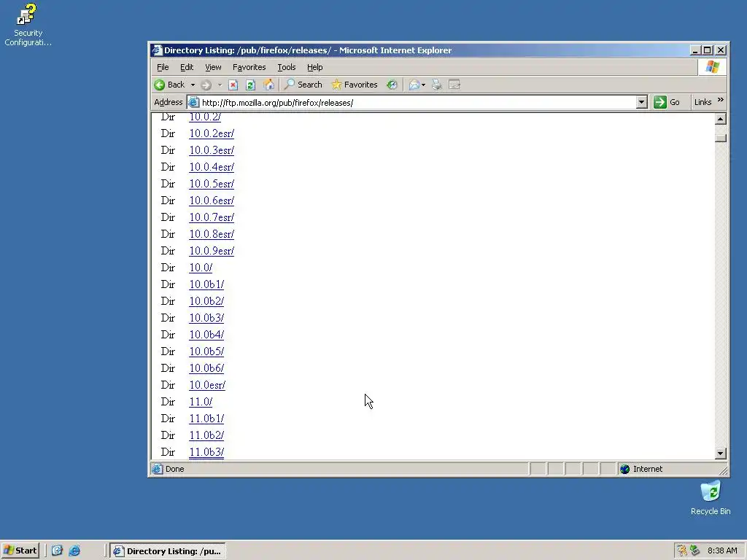Open the Forward history dropdown arrow
This screenshot has height=560, width=747.
coord(220,85)
